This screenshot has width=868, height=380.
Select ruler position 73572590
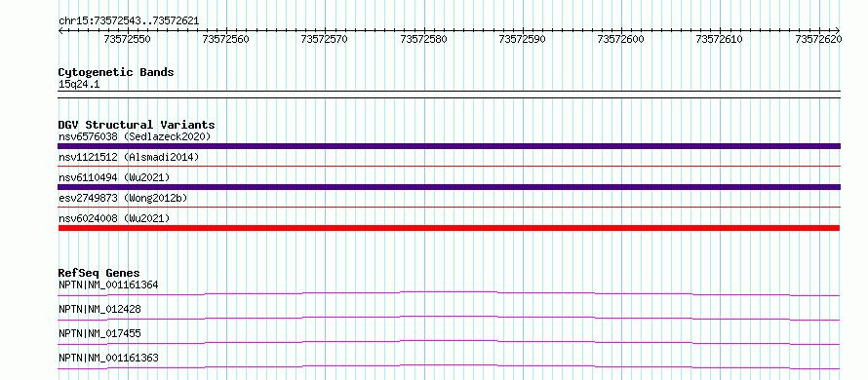[522, 39]
